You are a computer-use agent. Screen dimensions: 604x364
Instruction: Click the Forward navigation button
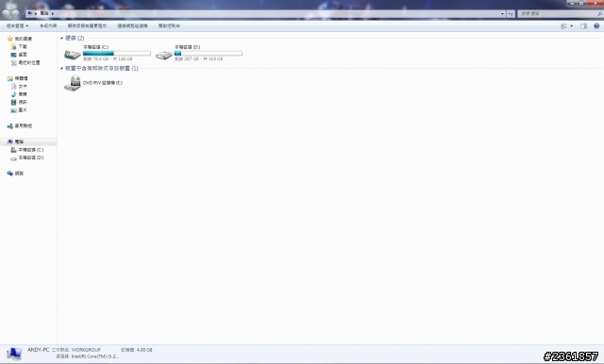pos(15,14)
